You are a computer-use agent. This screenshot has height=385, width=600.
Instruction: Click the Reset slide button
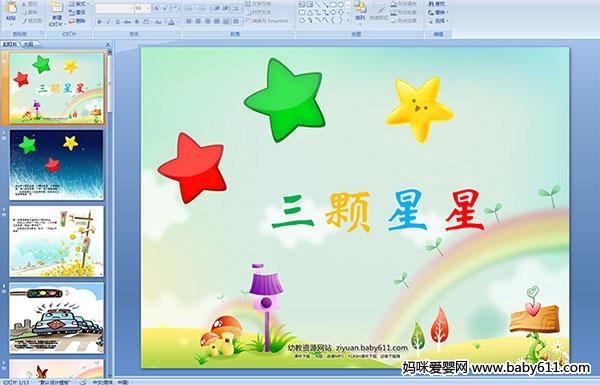(78, 12)
